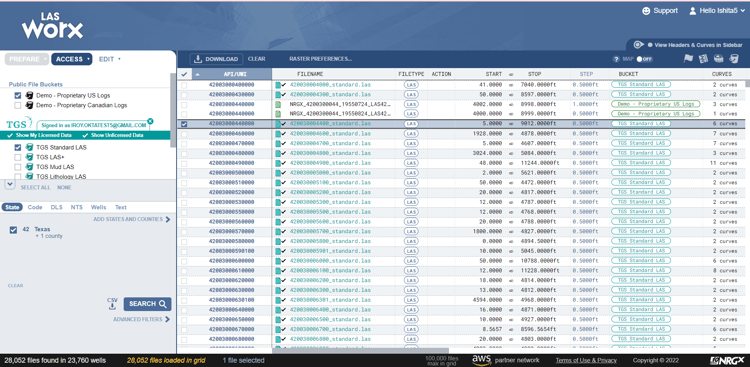Click the bucket icon beside TGS Standard LAS
Screen dimensions: 750x367
pos(29,147)
